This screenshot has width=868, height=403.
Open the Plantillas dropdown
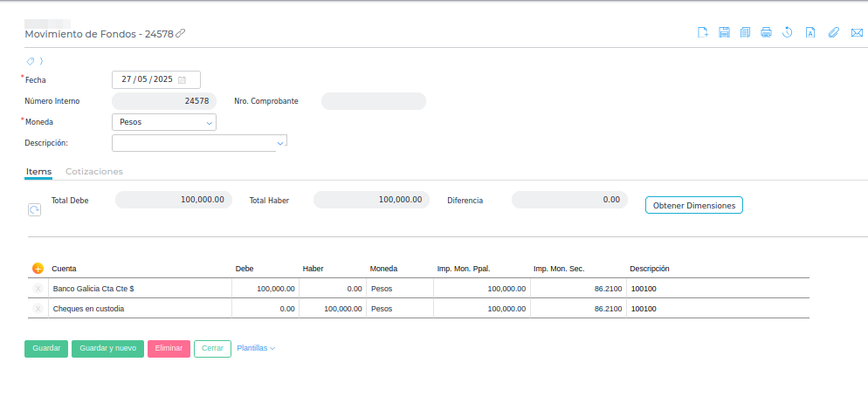[256, 348]
